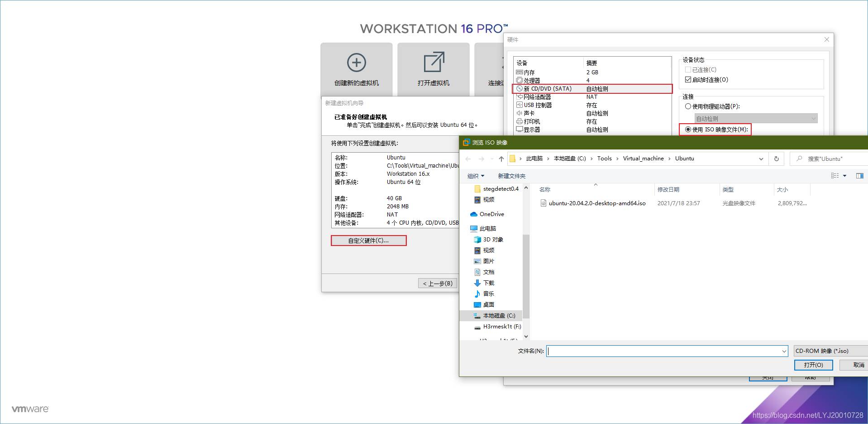Click forward arrow in ISO browse dialog
Viewport: 868px width, 424px height.
[481, 159]
